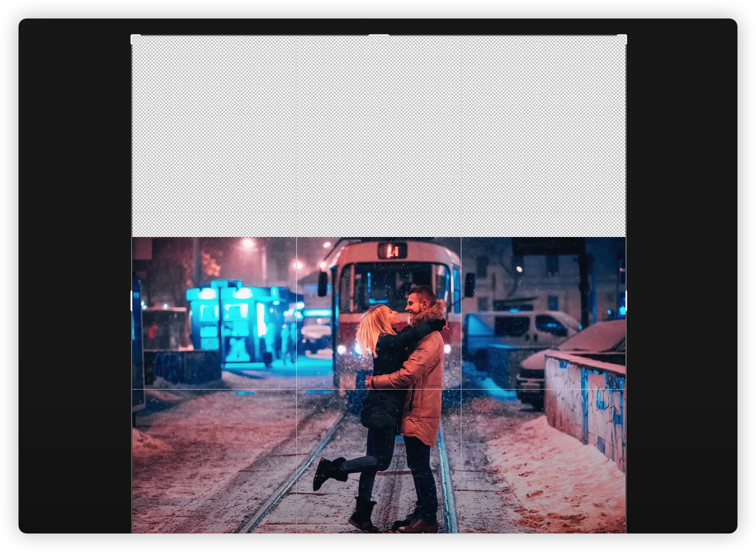The height and width of the screenshot is (552, 756).
Task: Click the top-right corner crop handle
Action: 622,39
